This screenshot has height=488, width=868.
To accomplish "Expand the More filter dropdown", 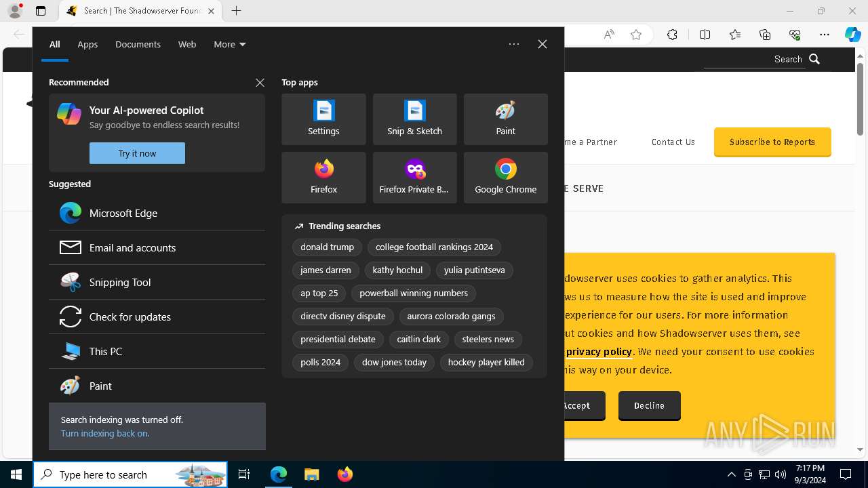I will click(x=230, y=44).
